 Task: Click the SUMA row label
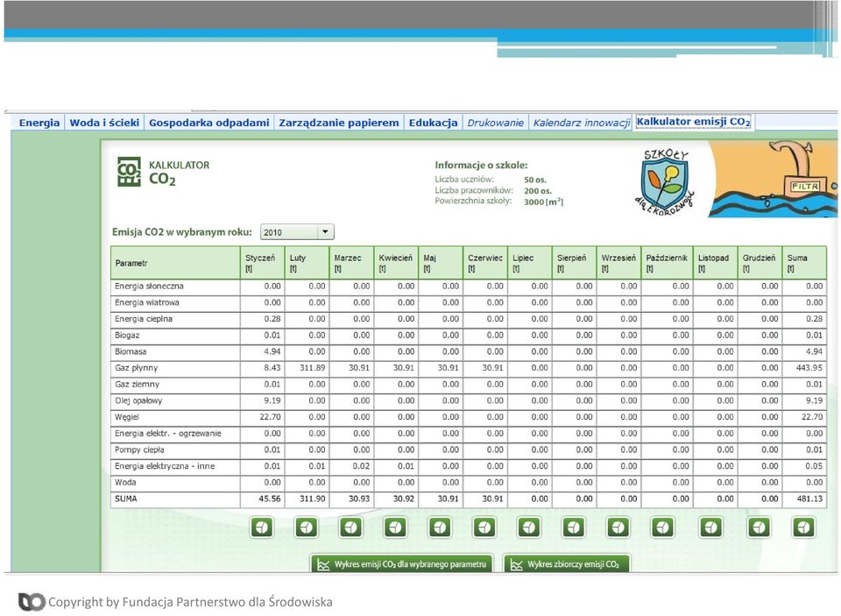(x=126, y=499)
